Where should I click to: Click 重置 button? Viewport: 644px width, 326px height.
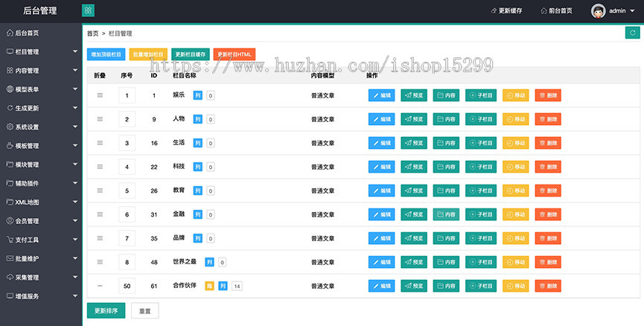[x=144, y=311]
